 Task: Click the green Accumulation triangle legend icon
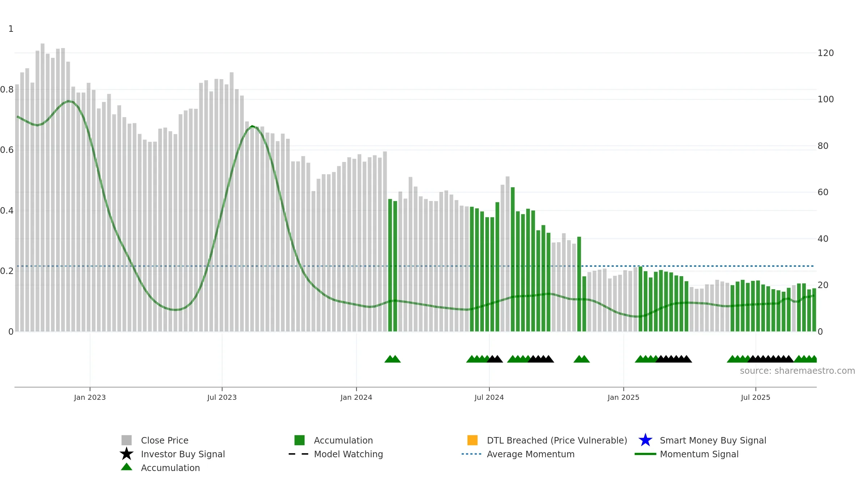127,467
